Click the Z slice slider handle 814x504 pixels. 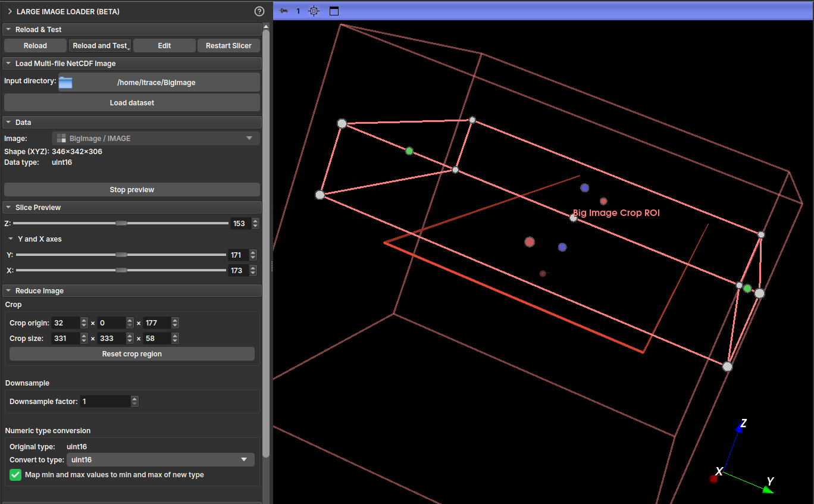(121, 224)
